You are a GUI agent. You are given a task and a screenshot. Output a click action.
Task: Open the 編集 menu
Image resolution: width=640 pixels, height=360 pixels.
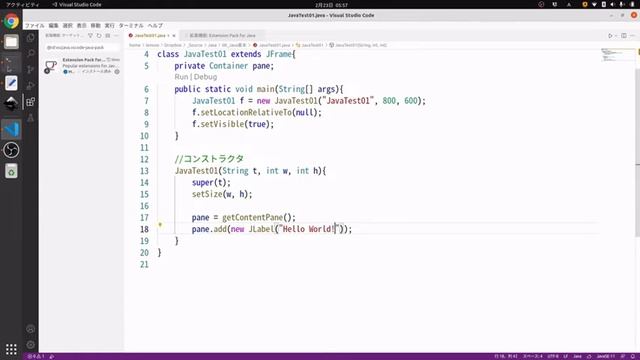click(53, 25)
